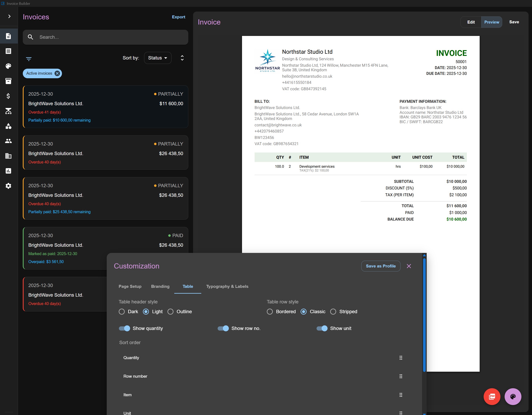Click the filter lines icon above invoice list
Viewport: 532px width, 415px height.
[x=29, y=59]
